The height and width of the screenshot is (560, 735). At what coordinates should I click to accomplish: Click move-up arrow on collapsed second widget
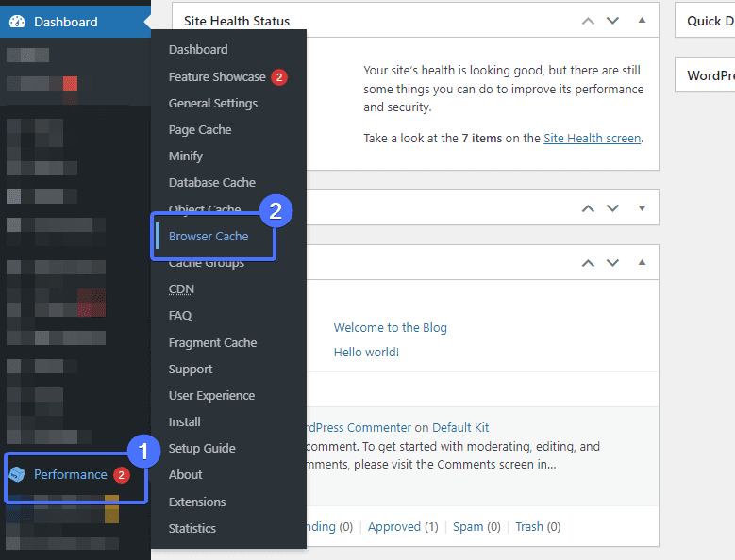(x=588, y=208)
